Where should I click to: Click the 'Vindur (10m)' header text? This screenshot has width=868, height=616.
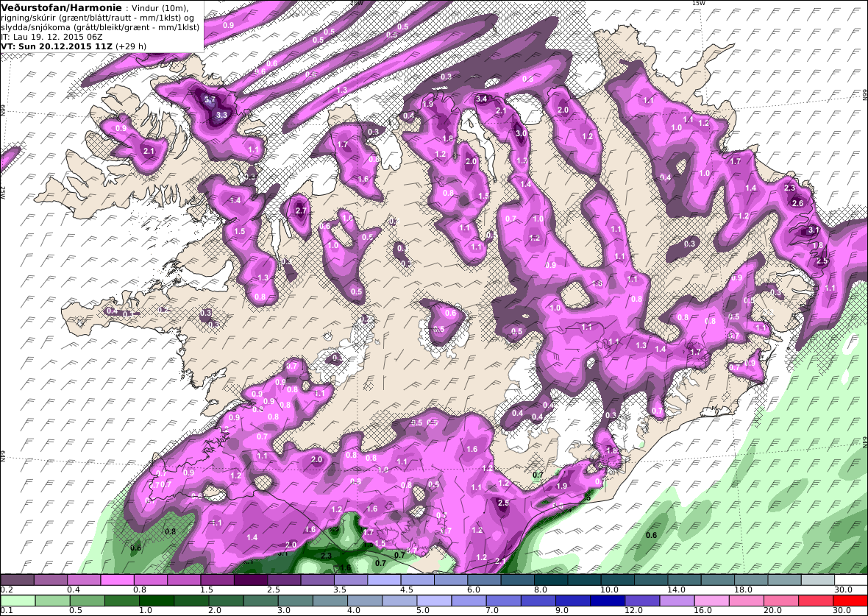tap(160, 8)
